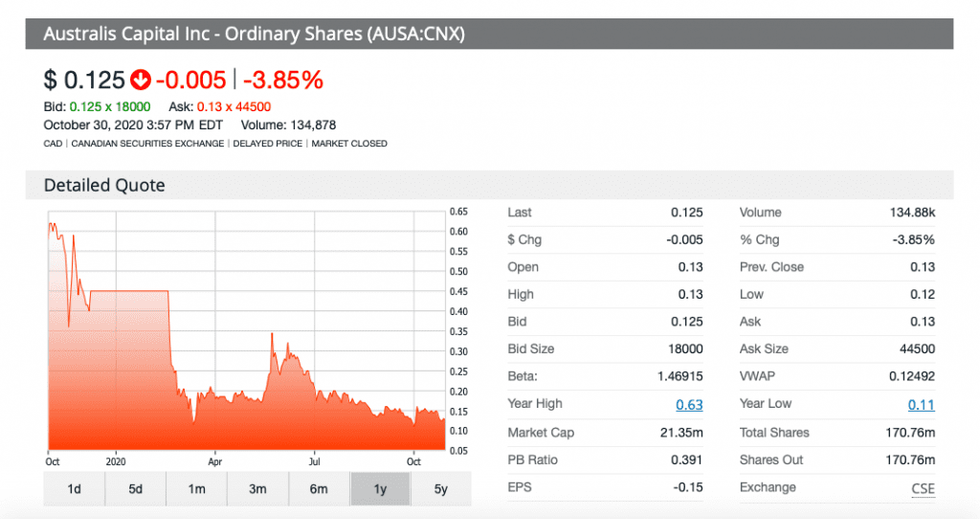Show the 1m chart period
Image resolution: width=980 pixels, height=519 pixels.
click(197, 488)
